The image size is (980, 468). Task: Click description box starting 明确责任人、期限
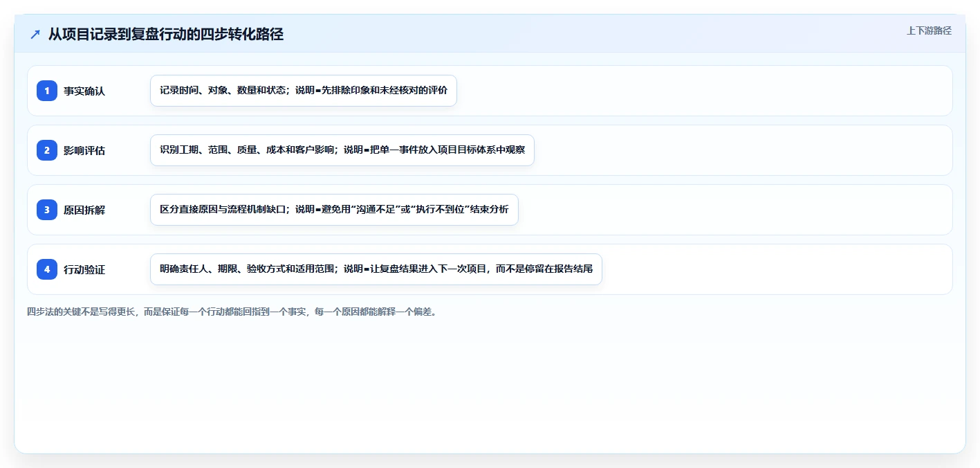[x=376, y=269]
